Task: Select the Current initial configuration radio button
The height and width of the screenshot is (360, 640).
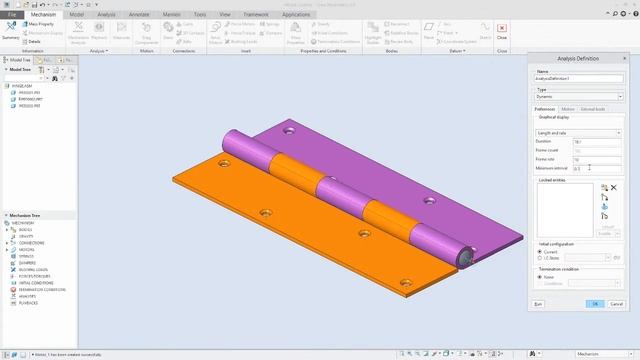Action: [x=540, y=252]
